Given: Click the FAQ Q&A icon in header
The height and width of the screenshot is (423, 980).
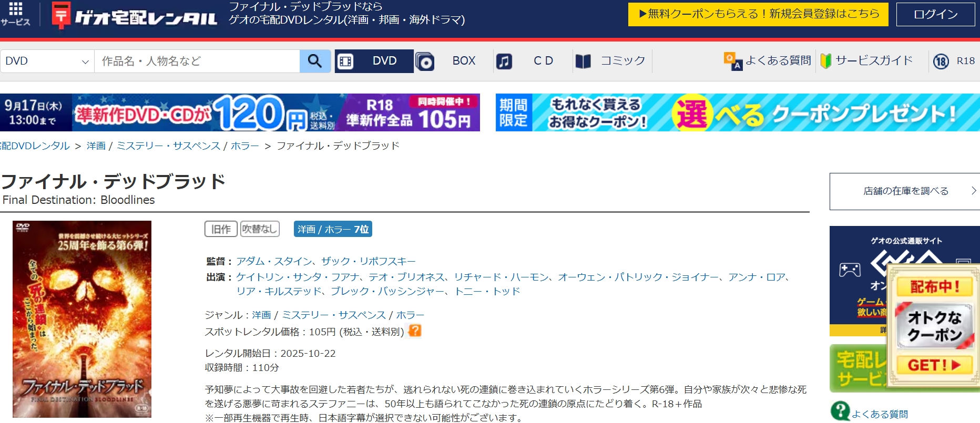Looking at the screenshot, I should [733, 61].
